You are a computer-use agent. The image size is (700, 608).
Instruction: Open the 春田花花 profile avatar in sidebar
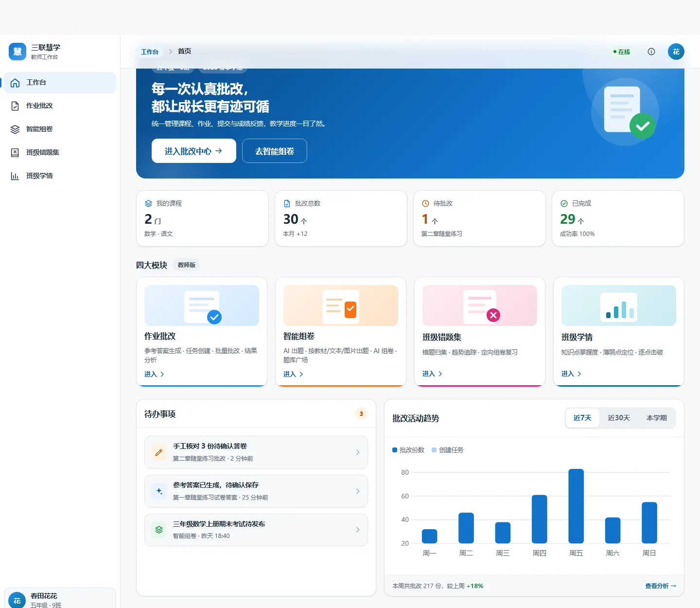[x=17, y=600]
